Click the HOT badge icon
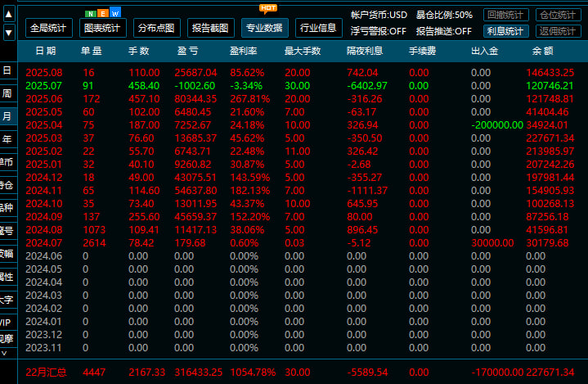Screen dimensions: 588x384 click(x=268, y=9)
